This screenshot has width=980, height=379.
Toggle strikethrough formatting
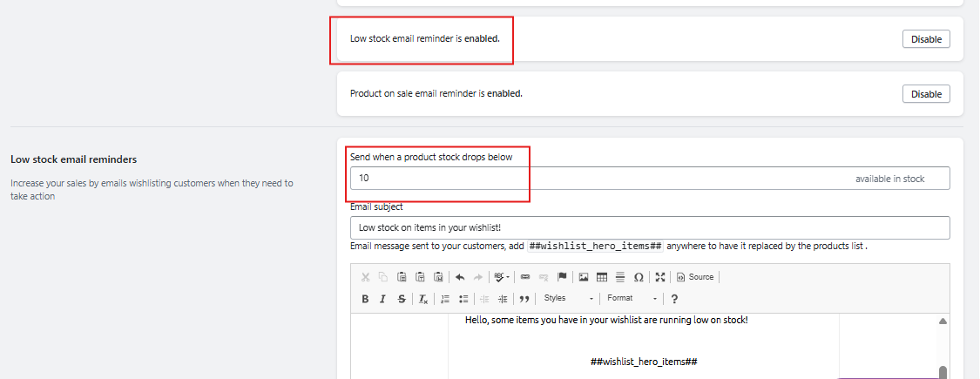point(402,298)
